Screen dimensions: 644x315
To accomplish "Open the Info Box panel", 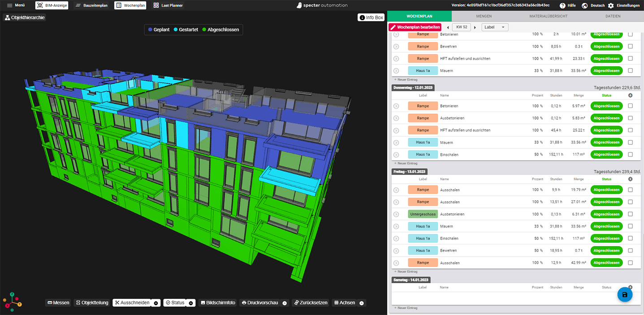I will pyautogui.click(x=371, y=17).
